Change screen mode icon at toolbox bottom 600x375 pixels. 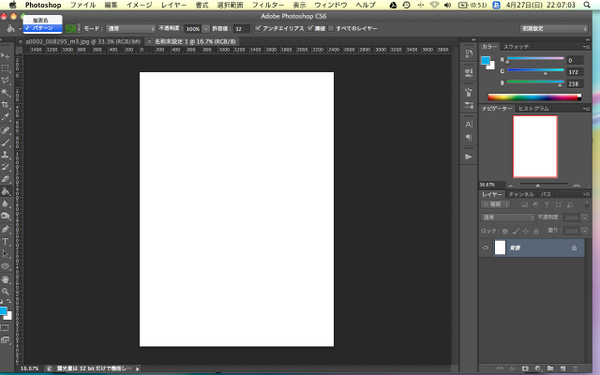(x=5, y=340)
